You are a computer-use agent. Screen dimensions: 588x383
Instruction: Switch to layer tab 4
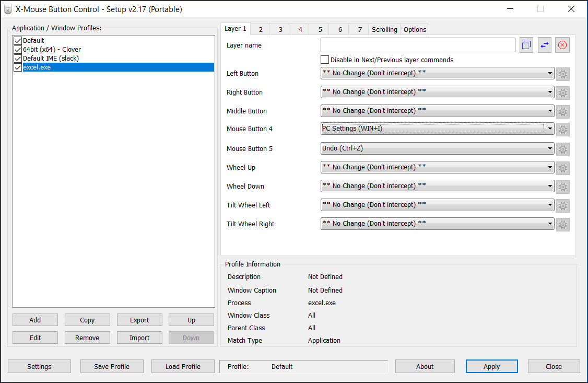coord(300,30)
